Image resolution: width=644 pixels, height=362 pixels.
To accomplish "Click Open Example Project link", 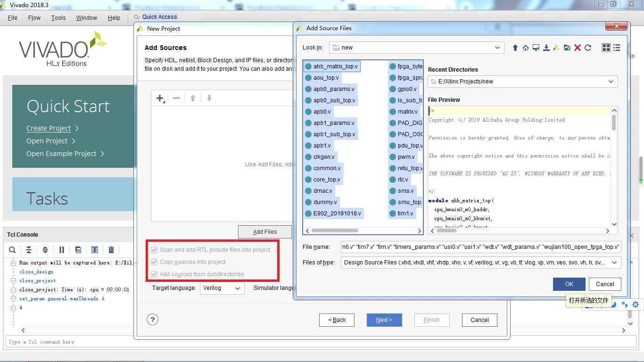I will [61, 154].
